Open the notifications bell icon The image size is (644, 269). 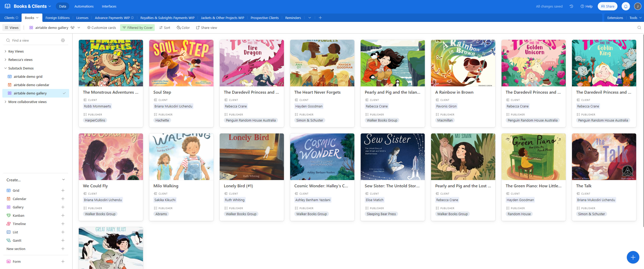point(626,6)
